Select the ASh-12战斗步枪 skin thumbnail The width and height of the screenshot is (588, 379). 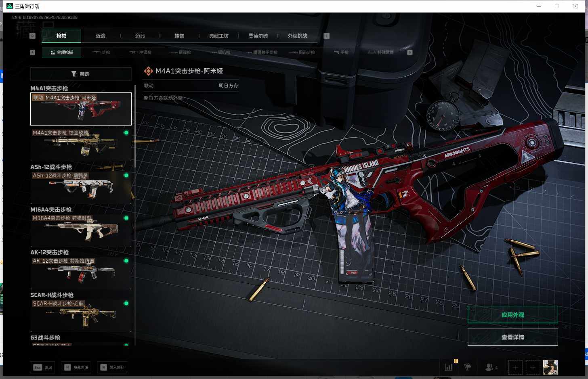coord(81,188)
